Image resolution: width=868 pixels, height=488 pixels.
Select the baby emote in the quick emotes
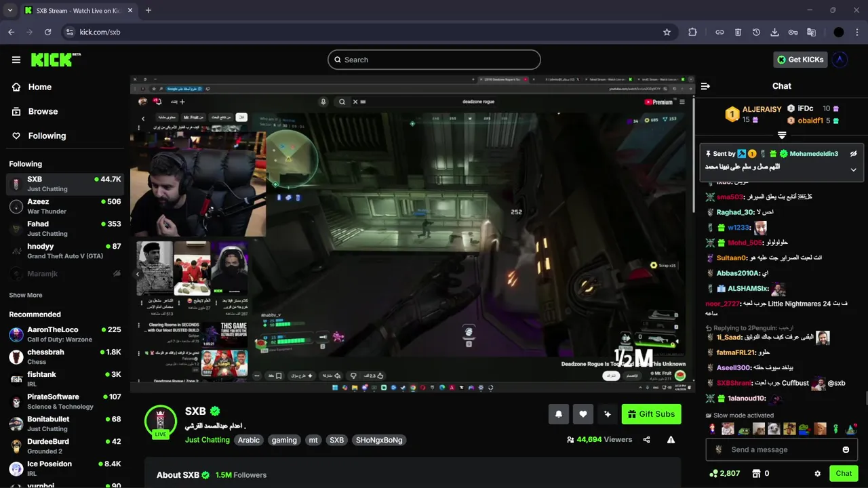[728, 429]
